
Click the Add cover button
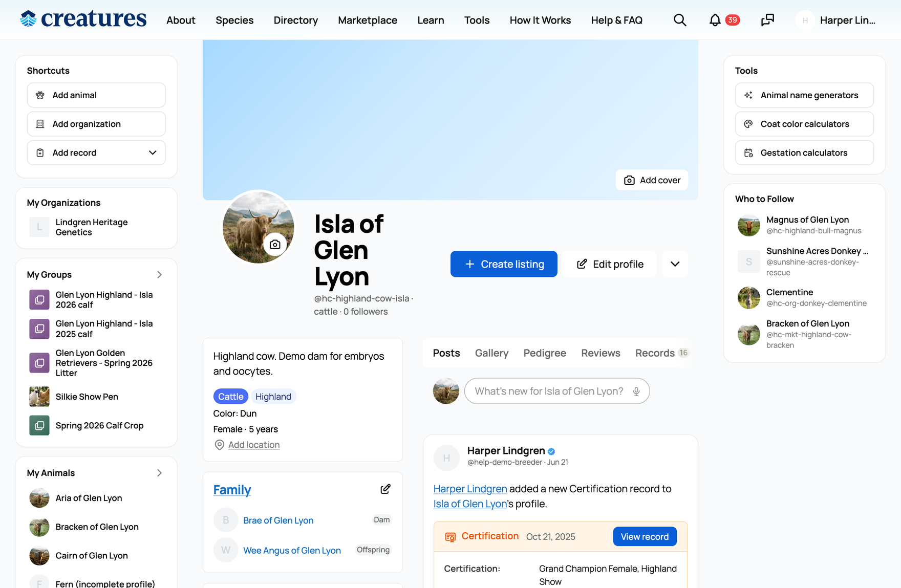652,180
